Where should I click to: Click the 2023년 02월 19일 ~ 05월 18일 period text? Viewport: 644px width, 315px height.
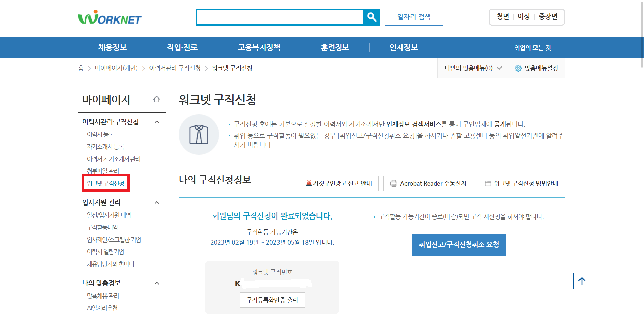click(x=263, y=242)
